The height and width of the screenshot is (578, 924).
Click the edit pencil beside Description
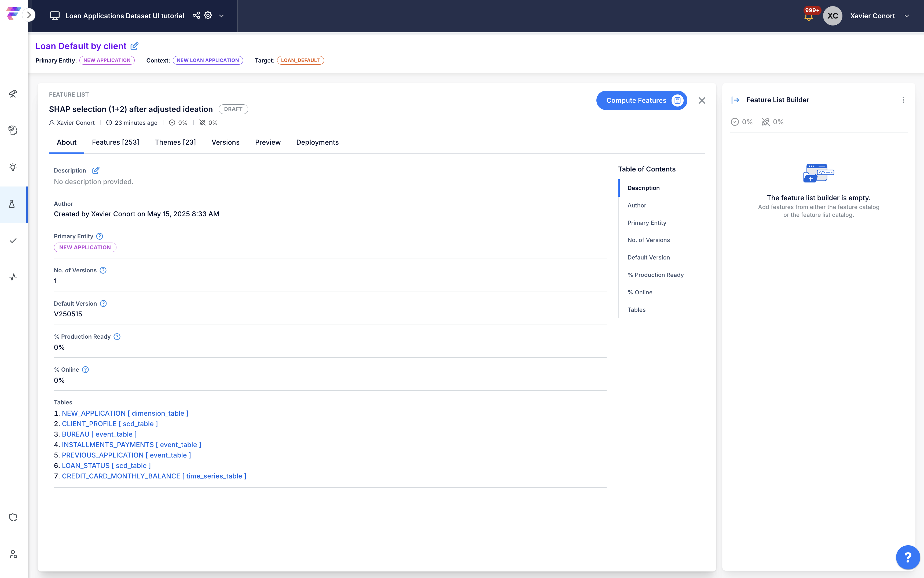(x=96, y=170)
